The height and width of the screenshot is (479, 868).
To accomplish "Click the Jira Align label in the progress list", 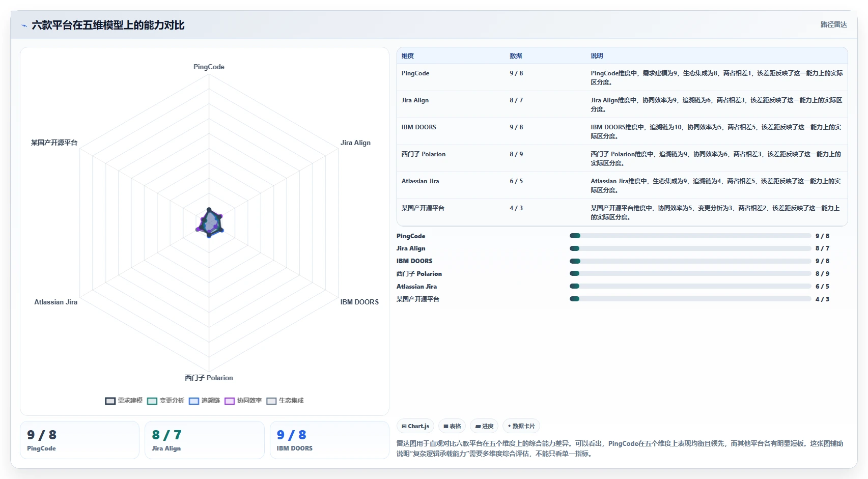I will tap(411, 248).
